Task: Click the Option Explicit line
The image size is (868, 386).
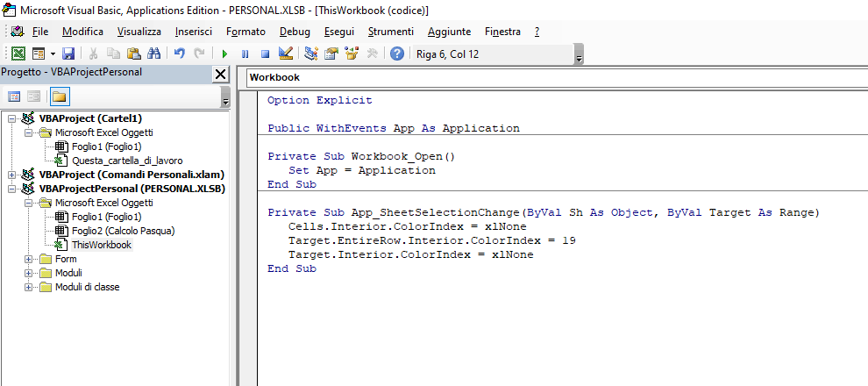Action: [319, 100]
